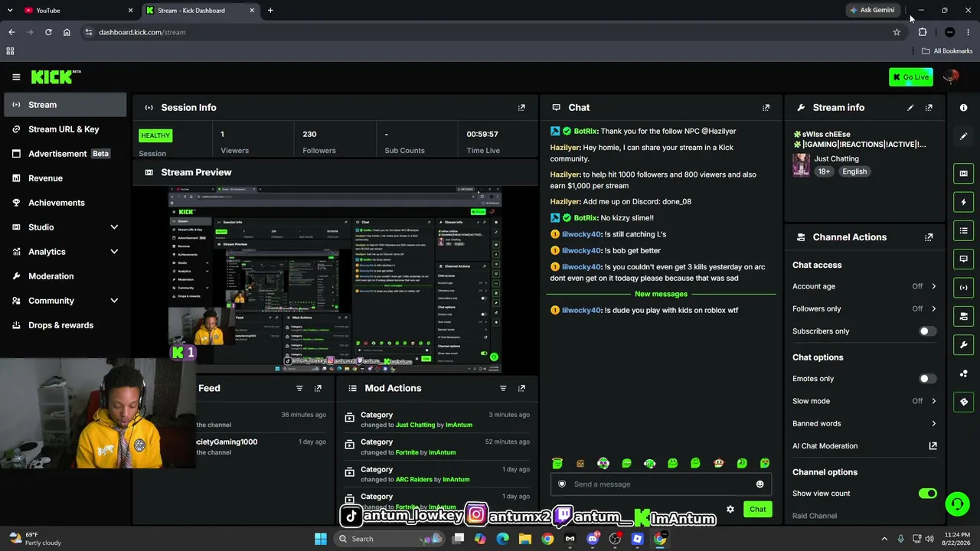This screenshot has width=980, height=551.
Task: Open the Moderation page
Action: click(65, 276)
